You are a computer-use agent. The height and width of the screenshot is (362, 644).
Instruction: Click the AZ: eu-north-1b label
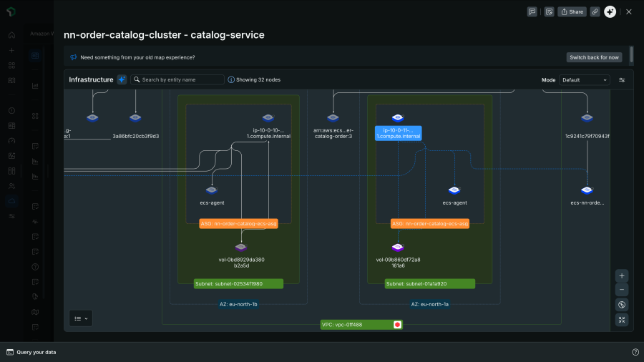coord(238,304)
